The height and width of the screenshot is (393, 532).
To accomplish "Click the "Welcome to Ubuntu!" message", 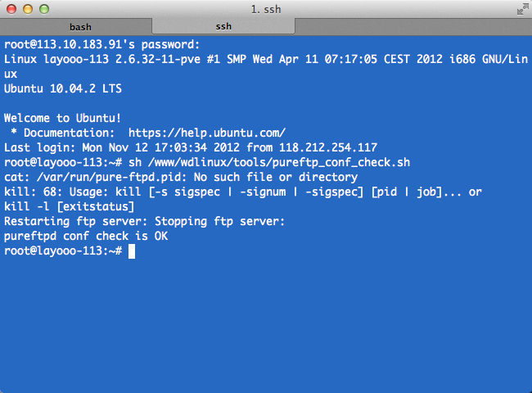I will pos(62,118).
